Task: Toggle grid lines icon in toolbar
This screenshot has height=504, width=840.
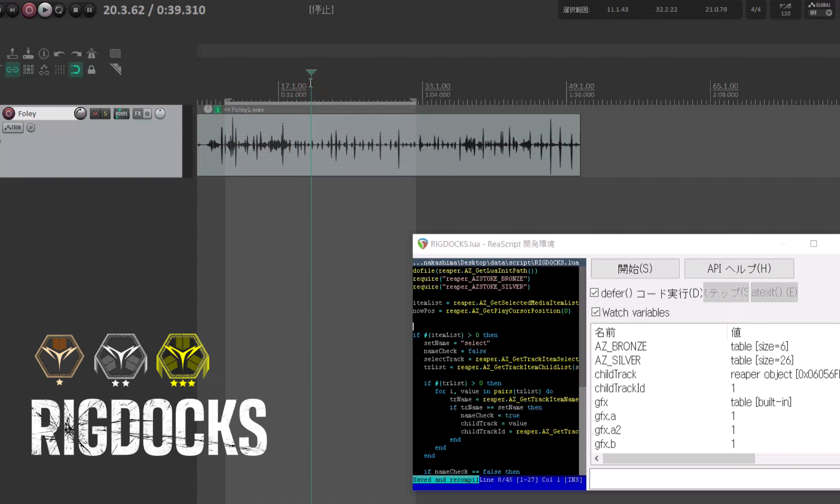Action: pyautogui.click(x=60, y=70)
